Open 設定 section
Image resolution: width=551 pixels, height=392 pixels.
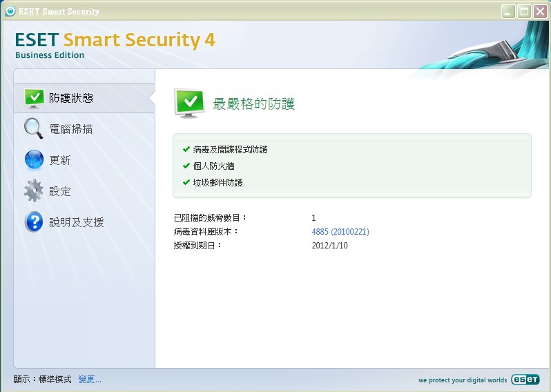(60, 191)
